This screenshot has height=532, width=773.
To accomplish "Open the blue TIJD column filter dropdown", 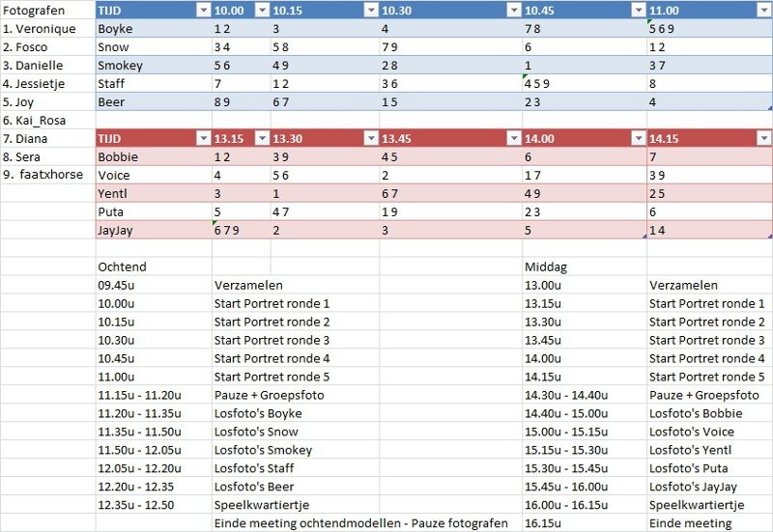I will pos(204,11).
